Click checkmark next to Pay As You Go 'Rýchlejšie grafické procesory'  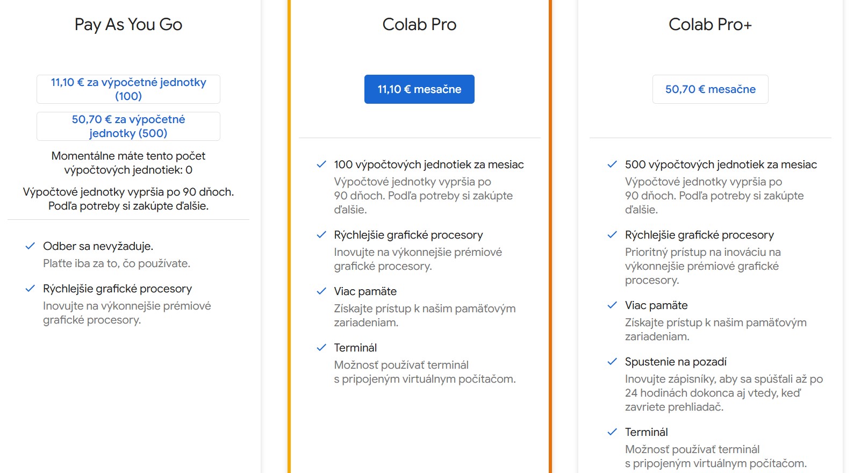point(30,289)
